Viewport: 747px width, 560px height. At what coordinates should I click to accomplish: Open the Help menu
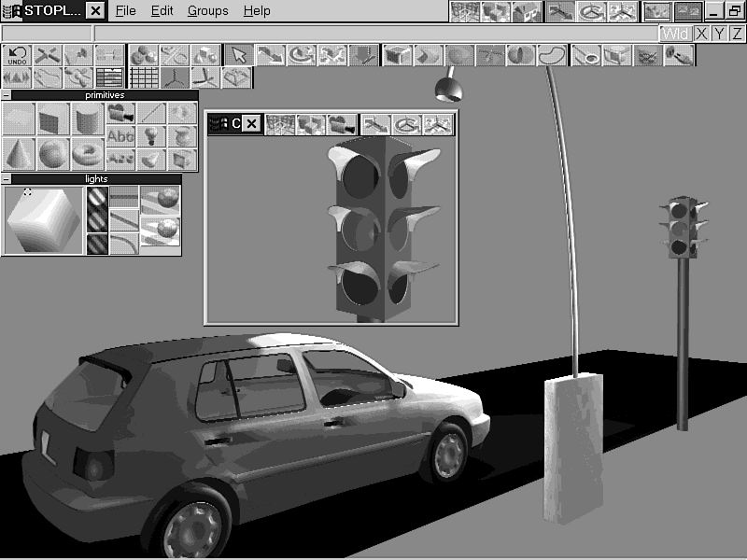[257, 11]
